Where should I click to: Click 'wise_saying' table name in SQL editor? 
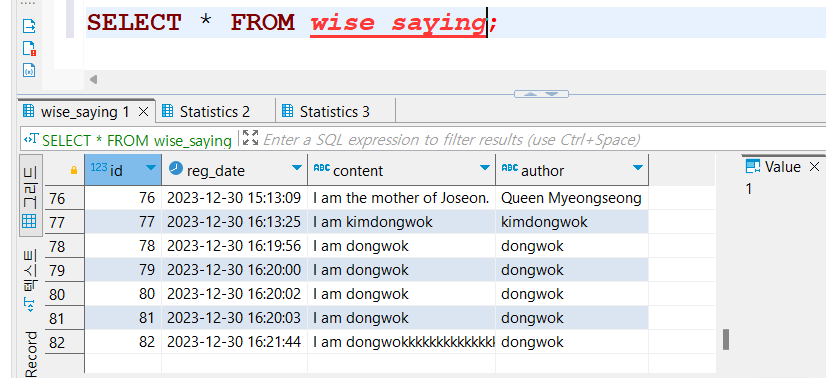[x=398, y=23]
